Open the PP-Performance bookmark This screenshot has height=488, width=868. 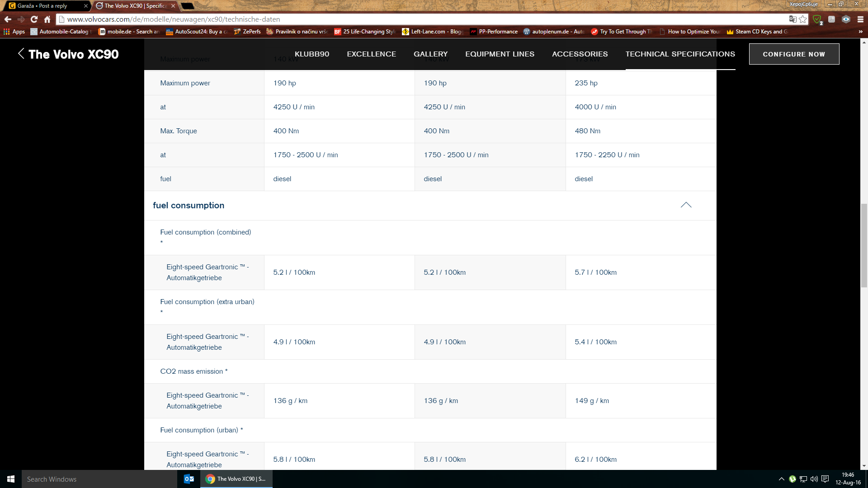click(494, 32)
